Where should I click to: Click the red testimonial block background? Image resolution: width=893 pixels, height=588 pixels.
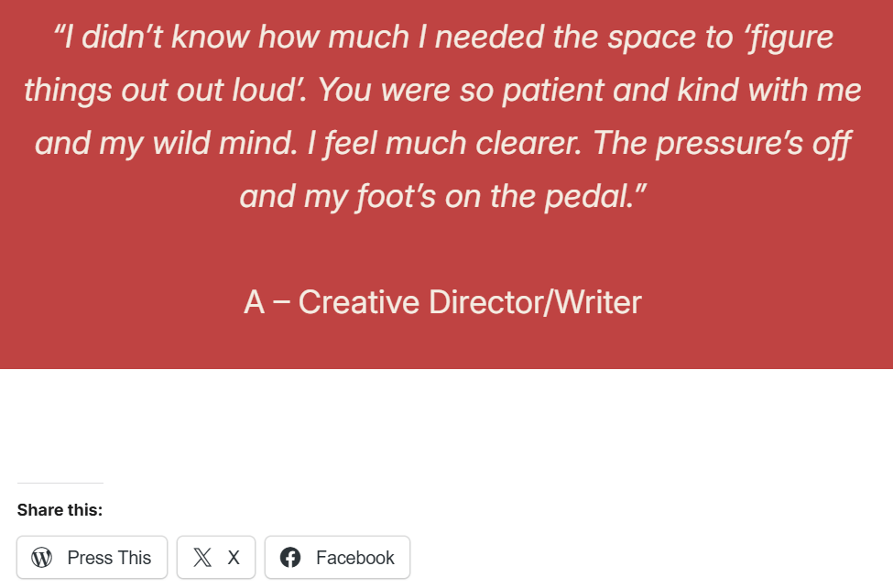coord(779,275)
